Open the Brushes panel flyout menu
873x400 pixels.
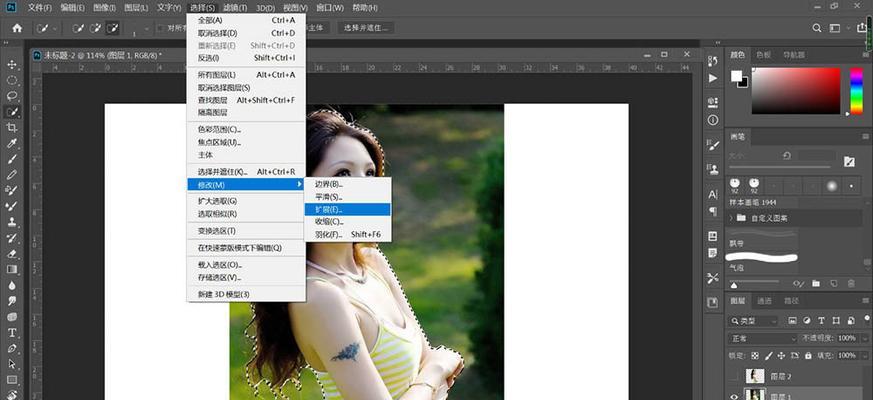point(865,136)
